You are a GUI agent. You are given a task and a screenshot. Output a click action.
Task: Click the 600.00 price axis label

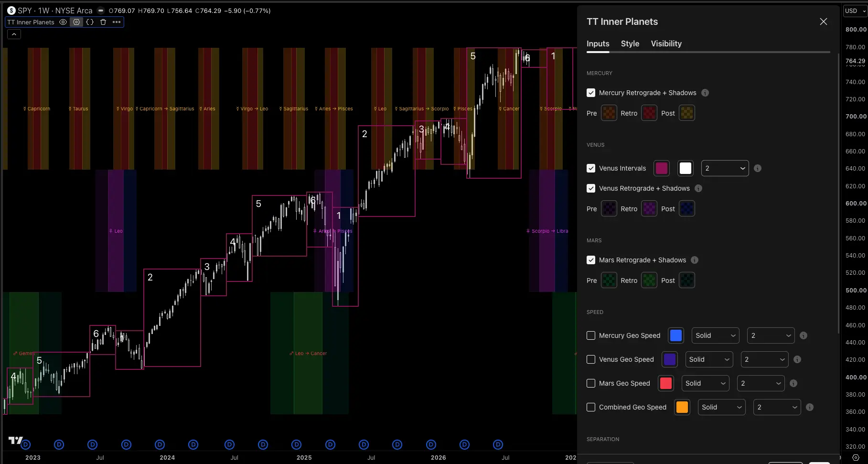(x=856, y=203)
